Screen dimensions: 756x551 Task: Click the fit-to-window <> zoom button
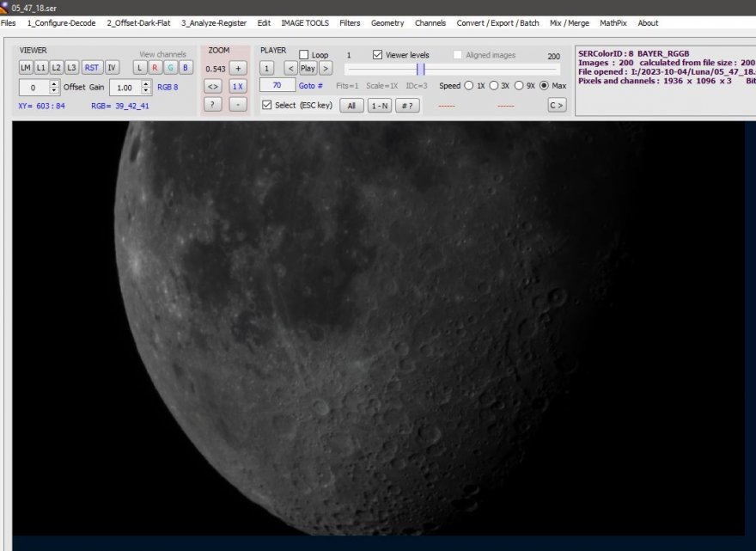[x=213, y=87]
